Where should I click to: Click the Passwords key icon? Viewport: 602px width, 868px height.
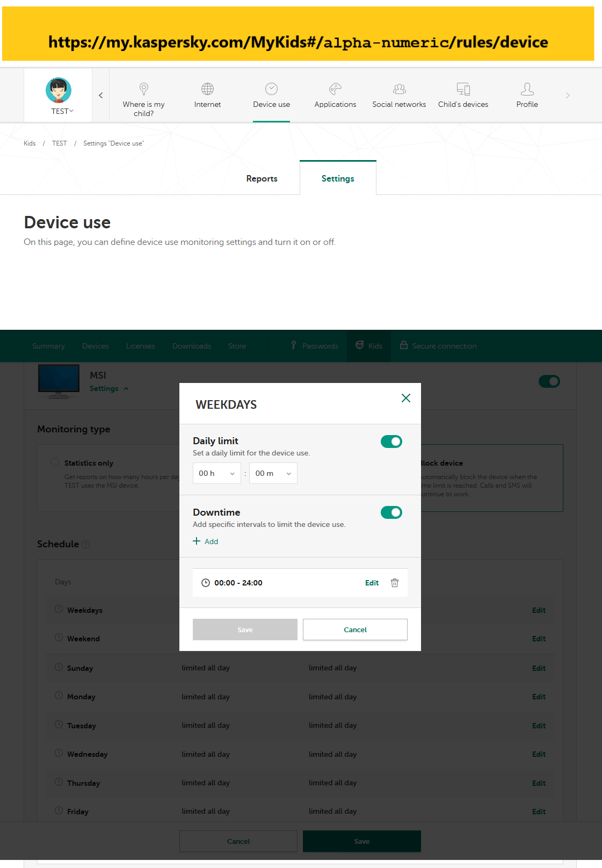293,345
